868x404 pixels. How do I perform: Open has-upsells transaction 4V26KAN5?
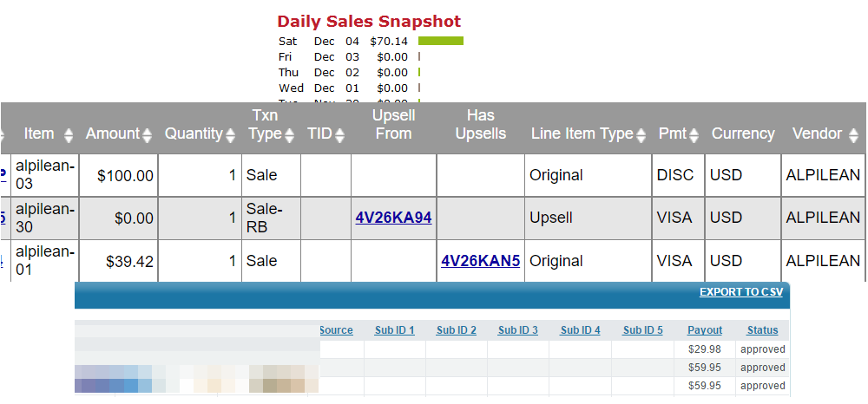tap(480, 260)
